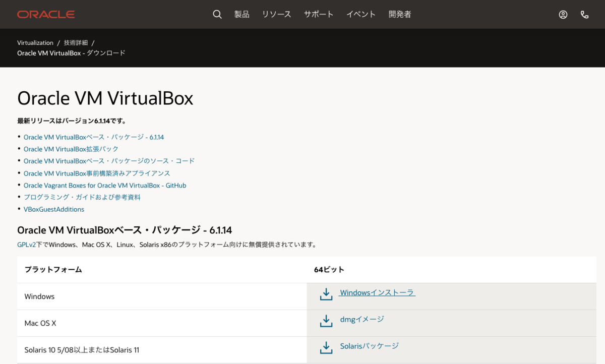This screenshot has width=605, height=364.
Task: Click ベース・パッケージ - 6.1.14 section heading
Action: (125, 230)
